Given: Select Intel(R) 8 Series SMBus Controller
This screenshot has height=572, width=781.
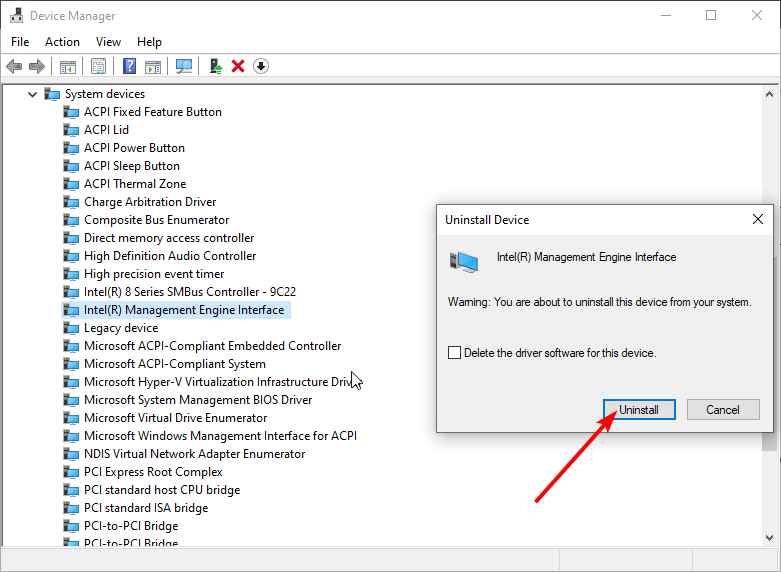Looking at the screenshot, I should (x=190, y=292).
